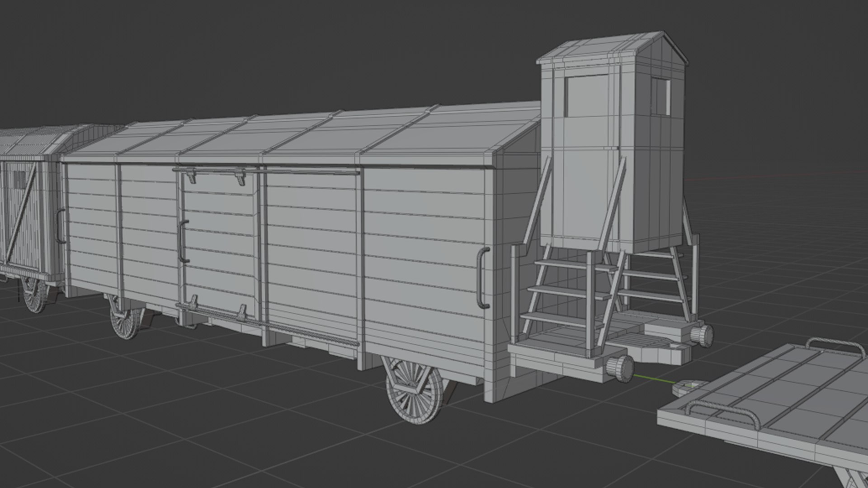The image size is (868, 488).
Task: Click the sliding door's vertical pull handle
Action: [182, 241]
